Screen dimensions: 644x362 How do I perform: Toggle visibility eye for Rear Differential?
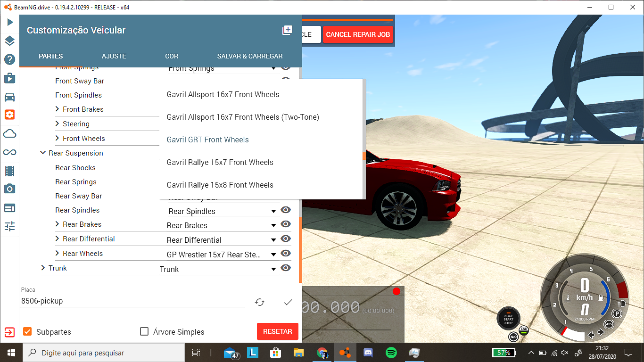coord(286,239)
